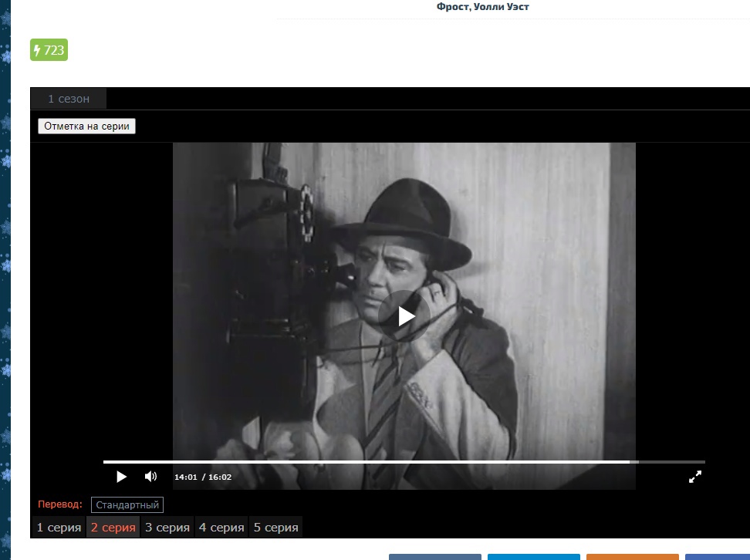Switch to '5 серия' episode
750x560 pixels.
tap(276, 527)
